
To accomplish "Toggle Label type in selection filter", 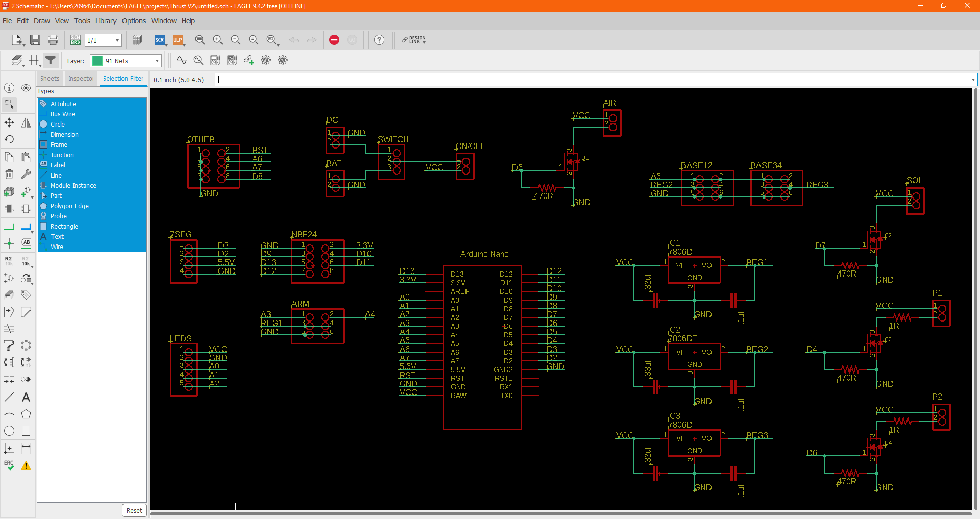I will pos(92,165).
